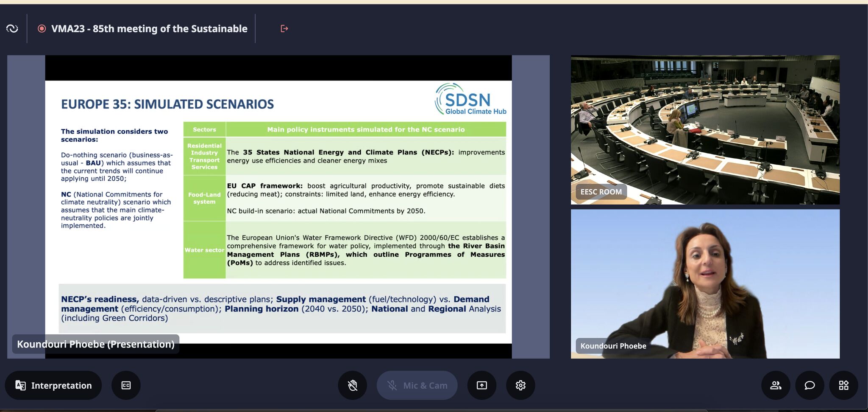The width and height of the screenshot is (868, 412).
Task: Click the EESC ROOM name label
Action: pyautogui.click(x=601, y=192)
